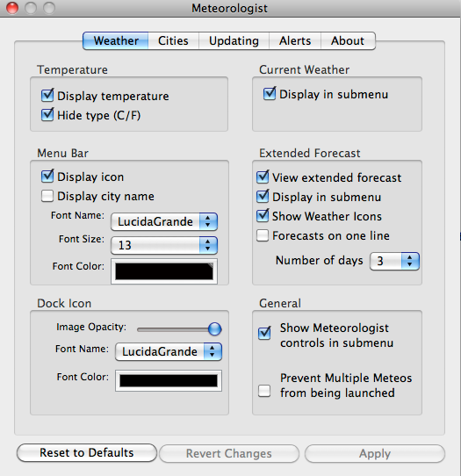Click the Image Opacity label
461x476 pixels.
[x=91, y=327]
